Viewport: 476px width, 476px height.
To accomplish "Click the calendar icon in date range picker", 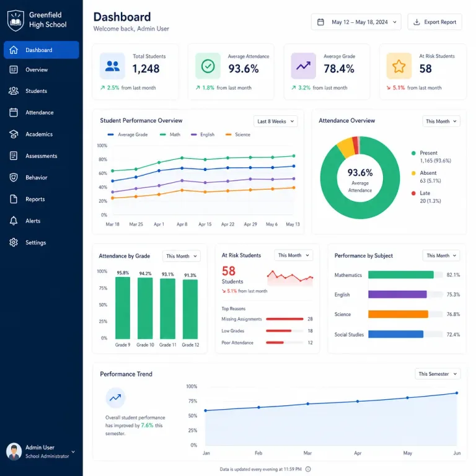I will pyautogui.click(x=320, y=22).
